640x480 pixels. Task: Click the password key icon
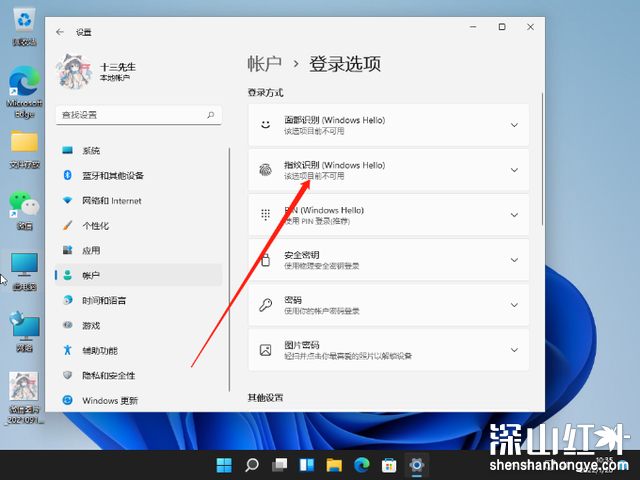266,305
